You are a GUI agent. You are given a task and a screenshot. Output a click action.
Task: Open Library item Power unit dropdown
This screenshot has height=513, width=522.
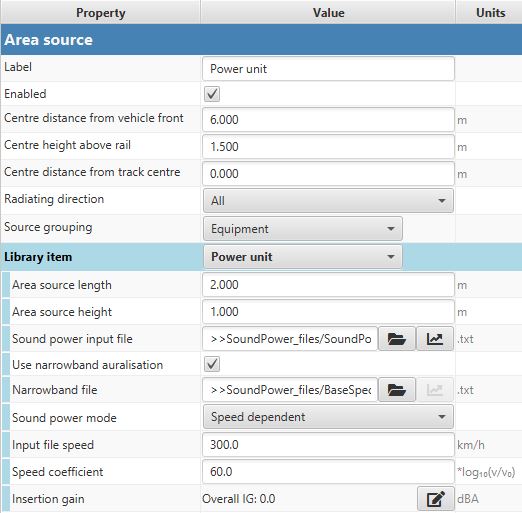[303, 257]
